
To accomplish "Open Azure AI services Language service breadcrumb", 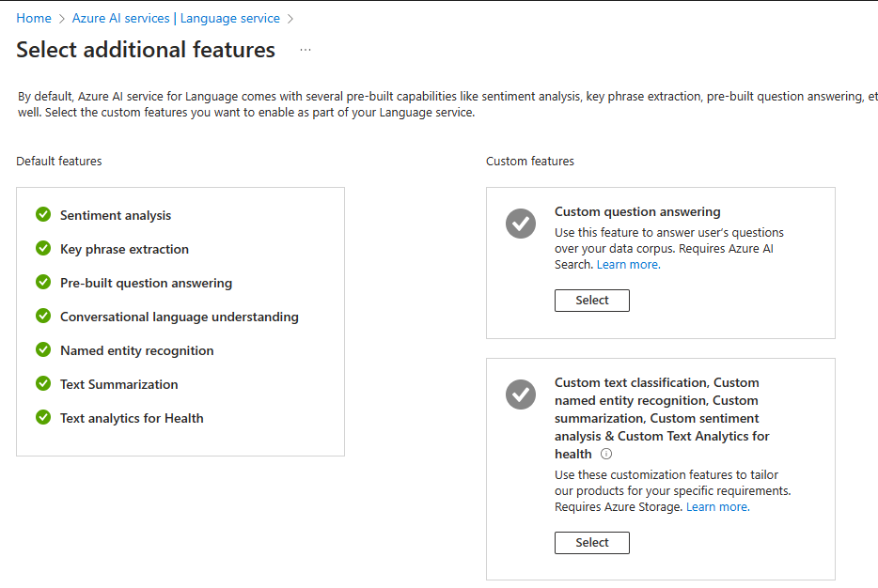I will [x=176, y=19].
